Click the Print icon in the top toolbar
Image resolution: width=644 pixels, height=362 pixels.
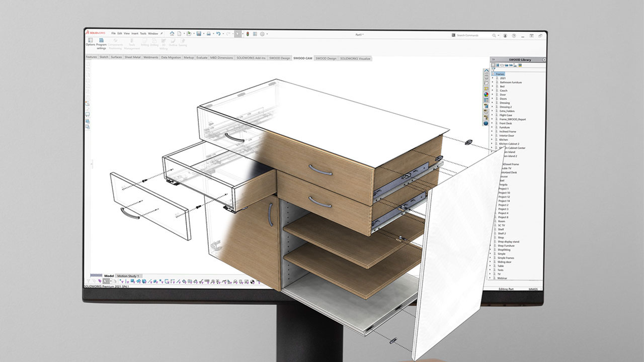tap(208, 34)
